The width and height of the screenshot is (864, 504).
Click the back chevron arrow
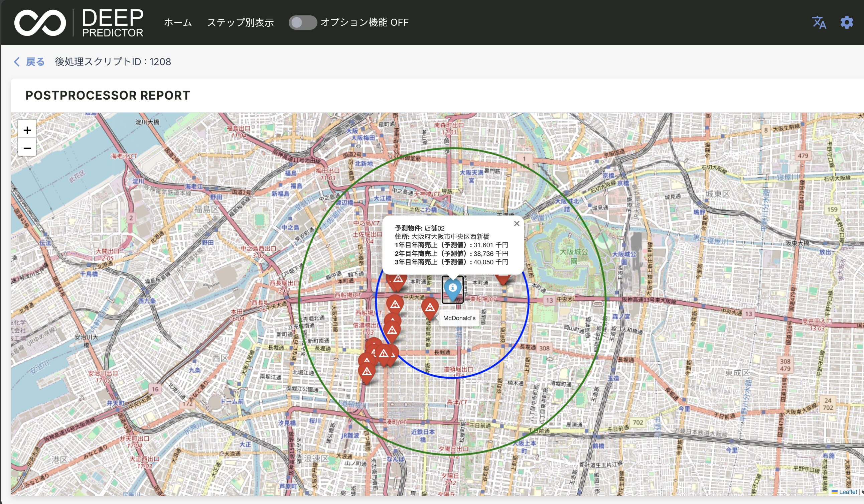(x=16, y=62)
